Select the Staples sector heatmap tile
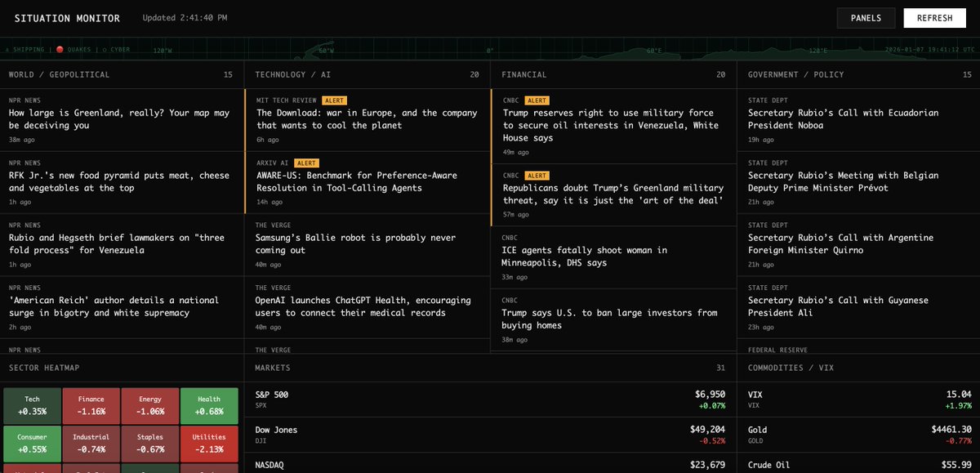Image resolution: width=980 pixels, height=473 pixels. point(150,443)
